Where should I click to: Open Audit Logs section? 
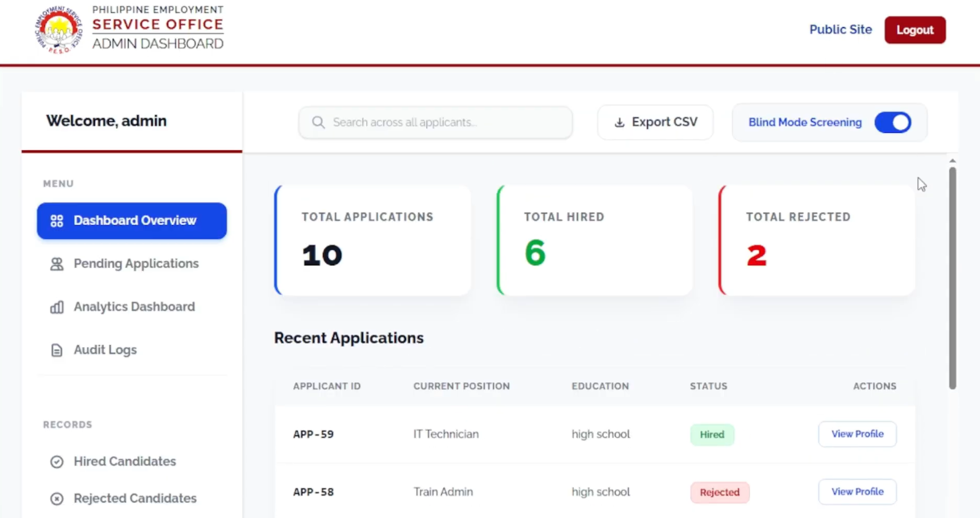pos(132,350)
